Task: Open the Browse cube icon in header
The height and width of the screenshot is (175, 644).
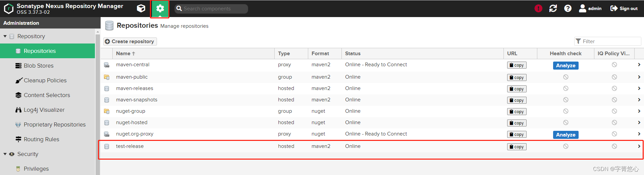Action: point(141,8)
